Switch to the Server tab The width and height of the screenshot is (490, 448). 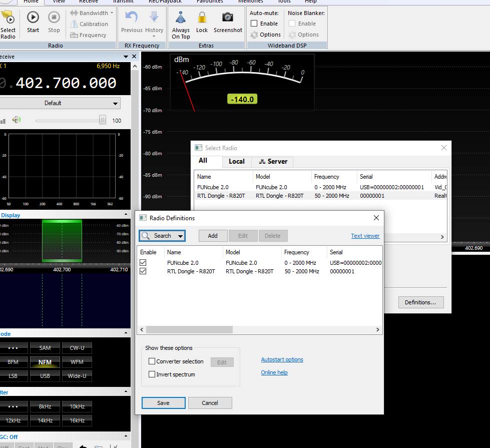point(273,161)
